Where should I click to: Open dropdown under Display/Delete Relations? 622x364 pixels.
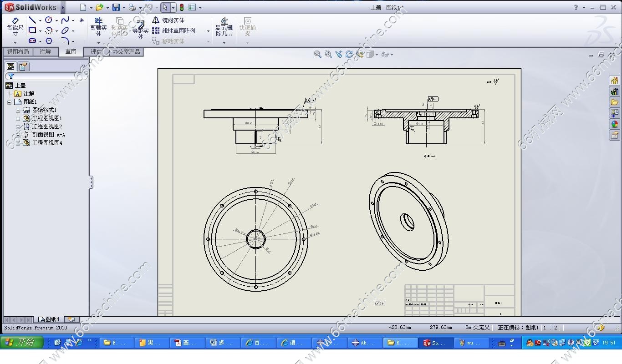click(x=224, y=43)
